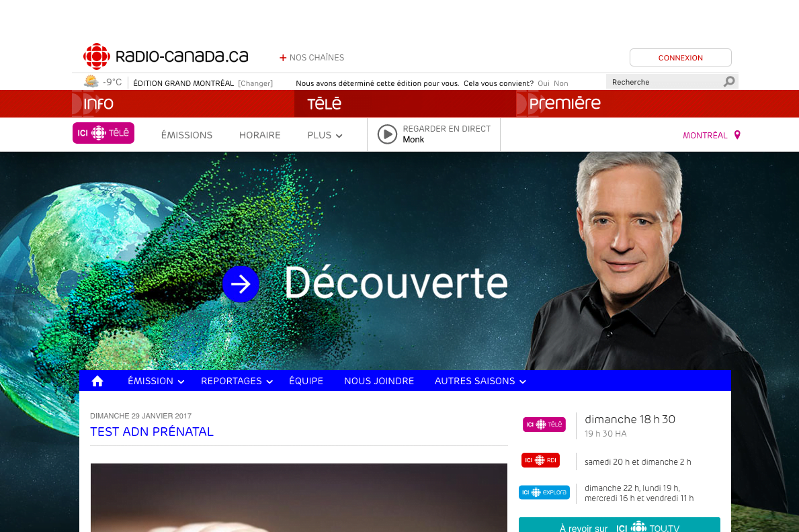Open the HORAIRE menu item
The image size is (799, 532).
260,135
